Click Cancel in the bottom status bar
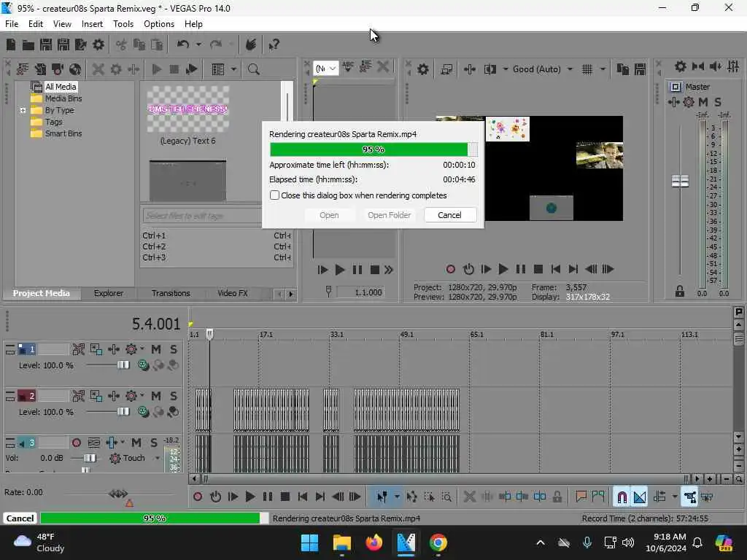 (x=20, y=518)
